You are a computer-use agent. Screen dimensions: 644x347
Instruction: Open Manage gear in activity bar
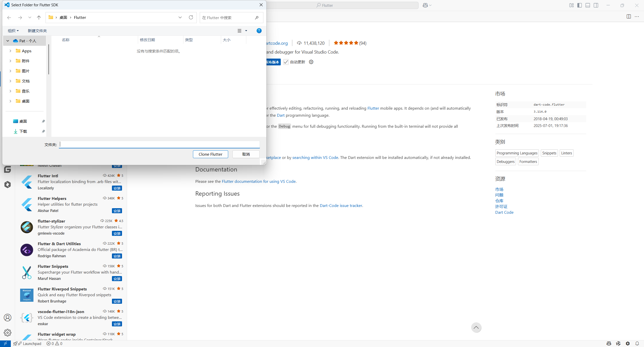point(8,333)
